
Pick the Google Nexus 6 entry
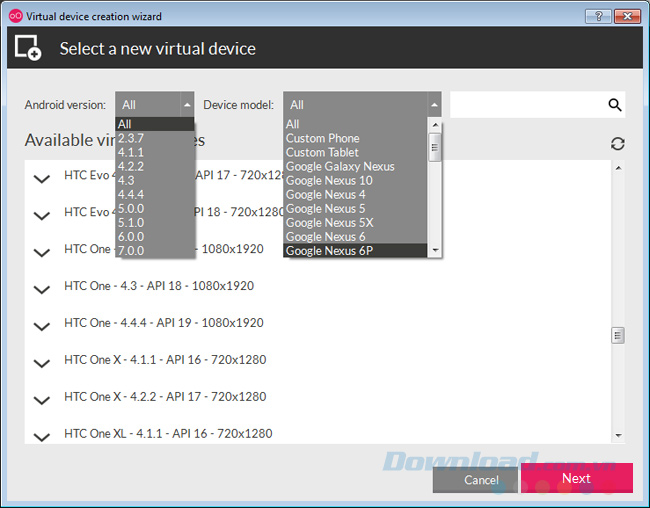pyautogui.click(x=355, y=237)
